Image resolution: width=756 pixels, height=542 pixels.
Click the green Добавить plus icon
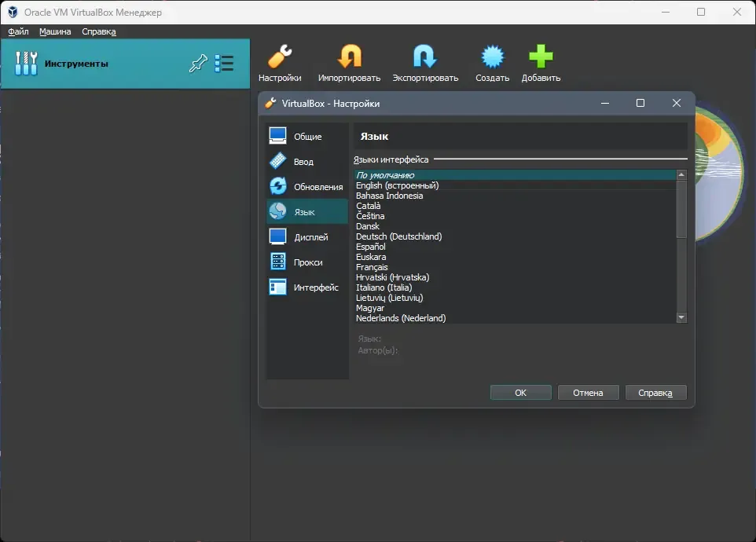541,57
